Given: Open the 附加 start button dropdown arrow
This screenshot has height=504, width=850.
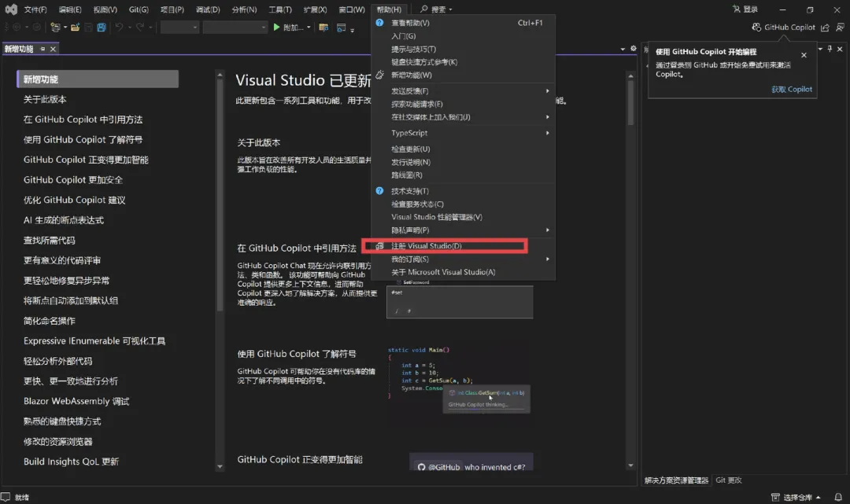Looking at the screenshot, I should coord(309,27).
